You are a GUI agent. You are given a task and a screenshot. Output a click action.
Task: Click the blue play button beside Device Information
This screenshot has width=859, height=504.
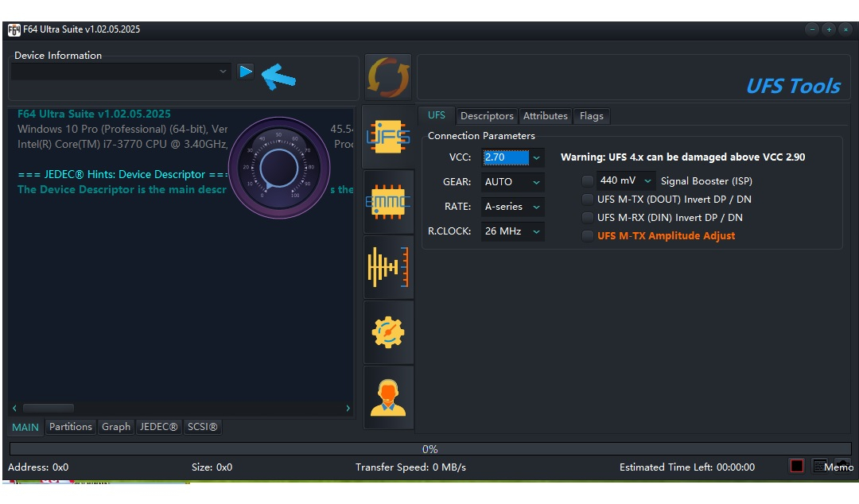[x=246, y=72]
